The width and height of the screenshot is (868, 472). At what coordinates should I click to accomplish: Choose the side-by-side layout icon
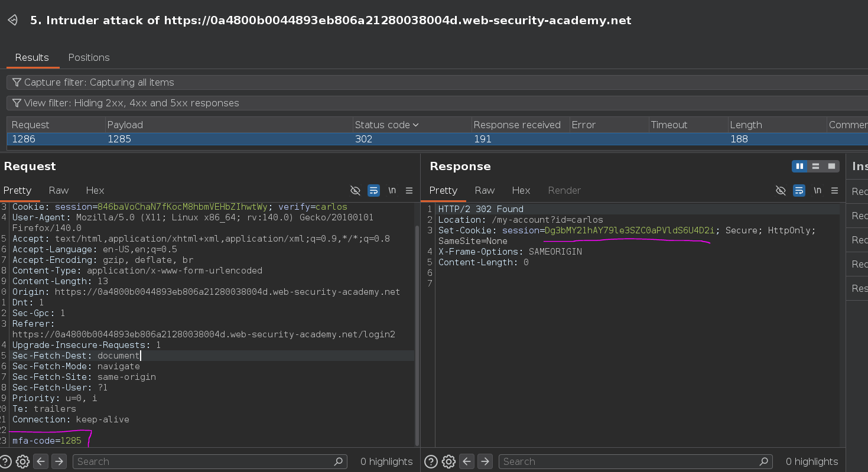pos(799,167)
